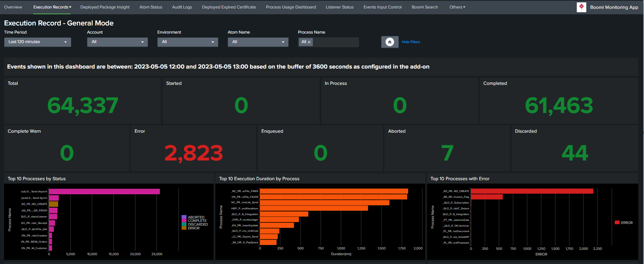Click the _KH_PR...rder_Receipt label
Viewport: 644px width, 264px height.
[x=34, y=223]
